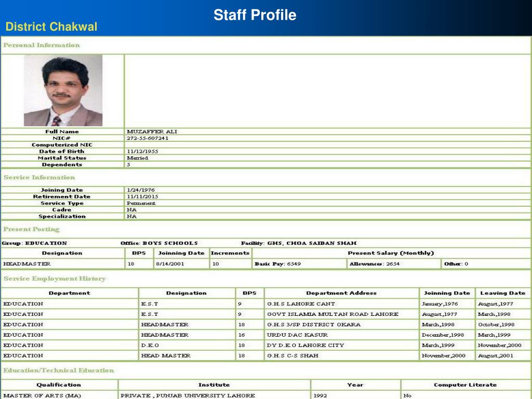532x399 pixels.
Task: Select the 'Personal Information' section header
Action: pyautogui.click(x=42, y=45)
